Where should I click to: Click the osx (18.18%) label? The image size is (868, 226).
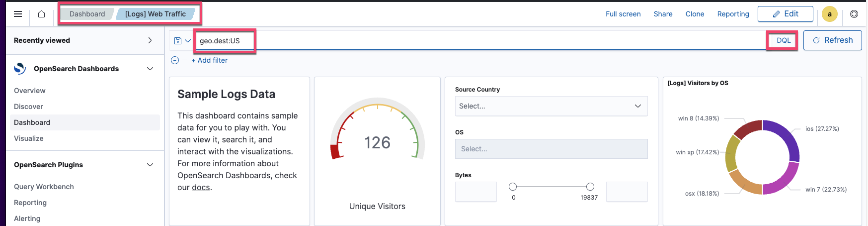(702, 193)
